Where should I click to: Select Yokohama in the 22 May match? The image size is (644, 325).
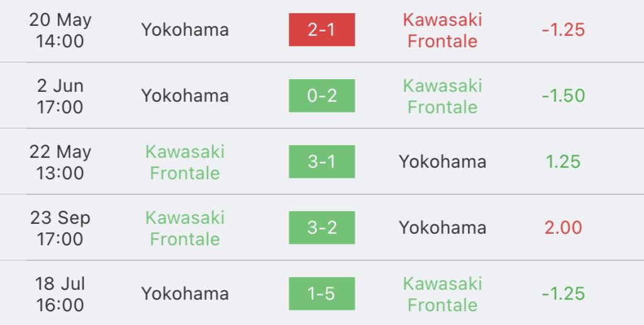pyautogui.click(x=442, y=162)
